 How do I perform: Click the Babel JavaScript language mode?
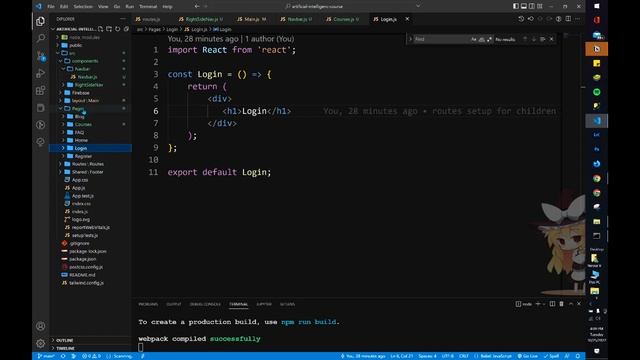click(493, 356)
